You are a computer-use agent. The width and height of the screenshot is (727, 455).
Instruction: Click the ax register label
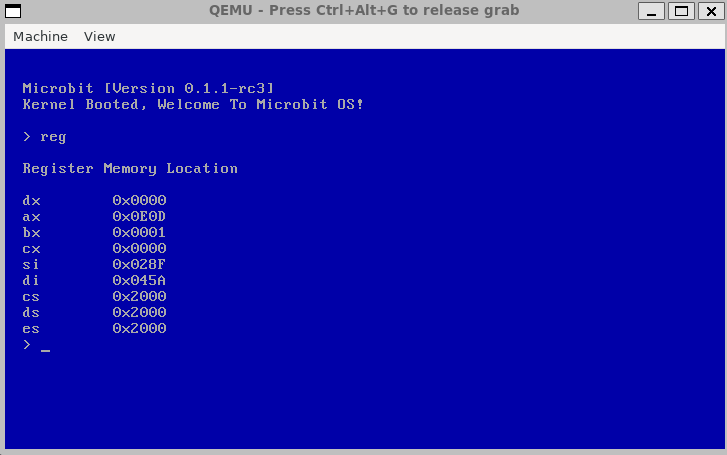tap(31, 217)
